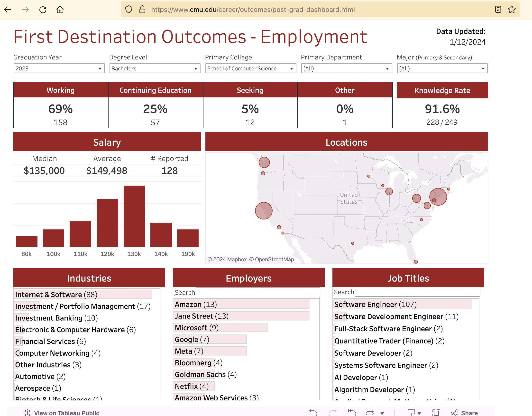The width and height of the screenshot is (532, 416).
Task: Click the Chicago map circle
Action: (x=389, y=191)
